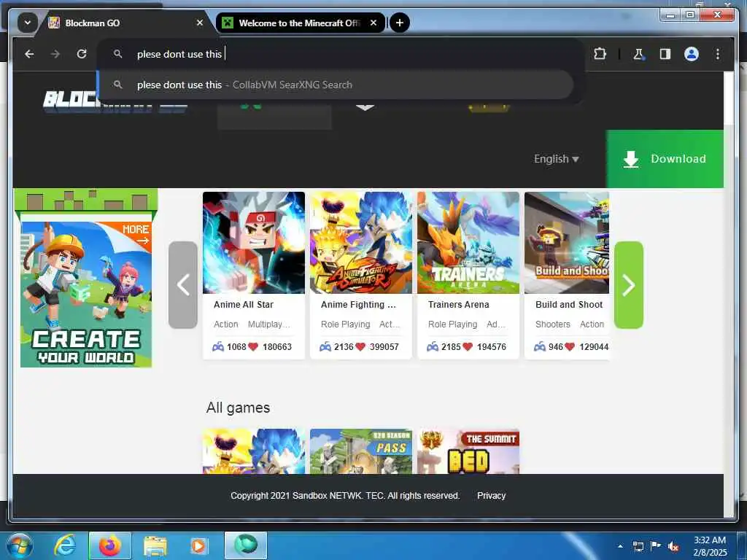Screen dimensions: 747x560
Task: Click the 'All games' heading
Action: (x=239, y=408)
